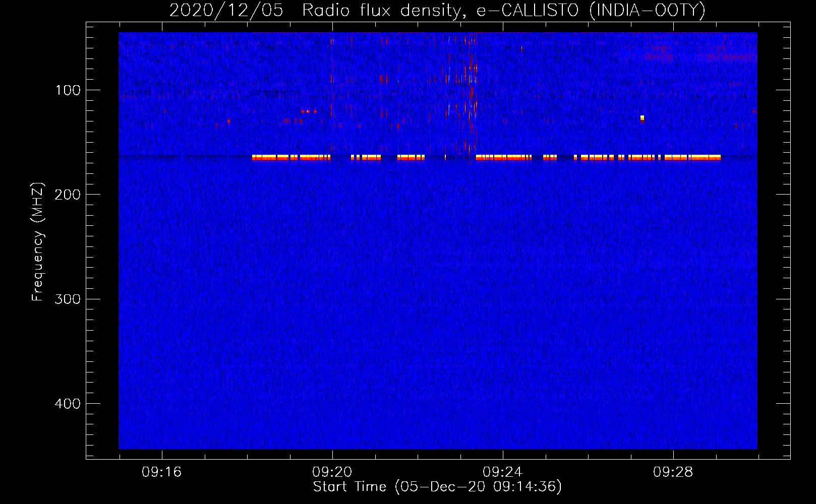
Task: Click the "Frequency (MHZ)" y-axis label
Action: pyautogui.click(x=38, y=241)
